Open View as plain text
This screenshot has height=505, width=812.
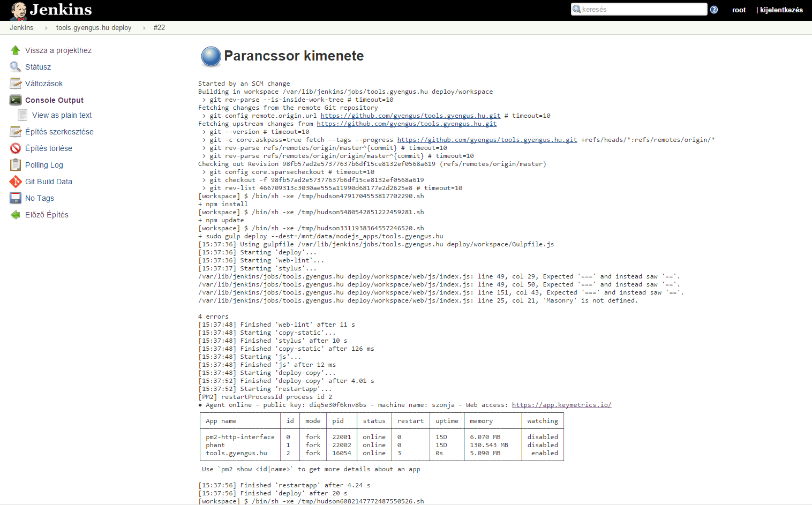[x=62, y=115]
